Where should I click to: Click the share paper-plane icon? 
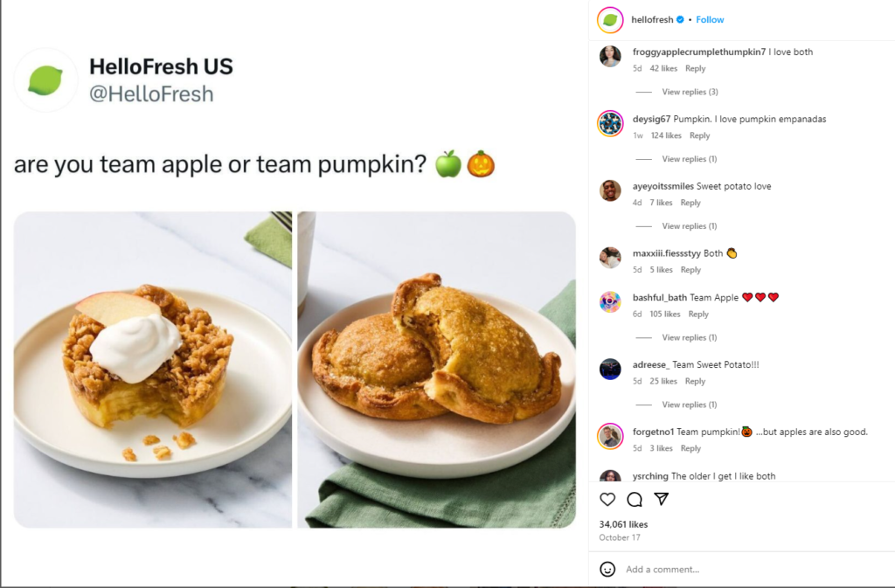tap(662, 499)
